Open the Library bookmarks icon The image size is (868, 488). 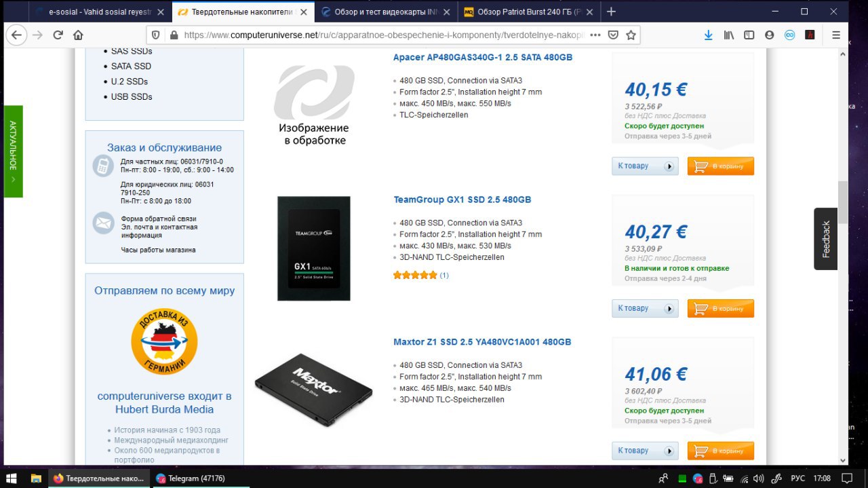[x=729, y=35]
